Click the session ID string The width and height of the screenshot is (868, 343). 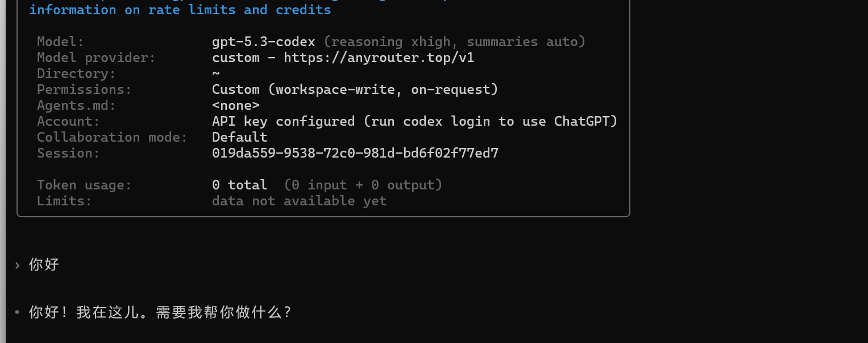click(355, 153)
